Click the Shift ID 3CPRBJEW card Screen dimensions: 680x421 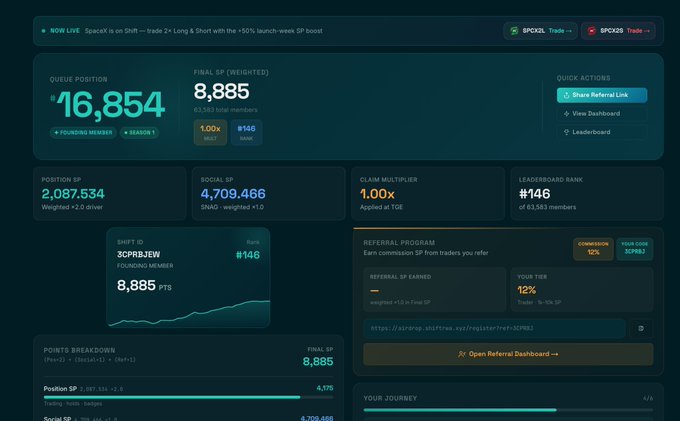tap(188, 277)
